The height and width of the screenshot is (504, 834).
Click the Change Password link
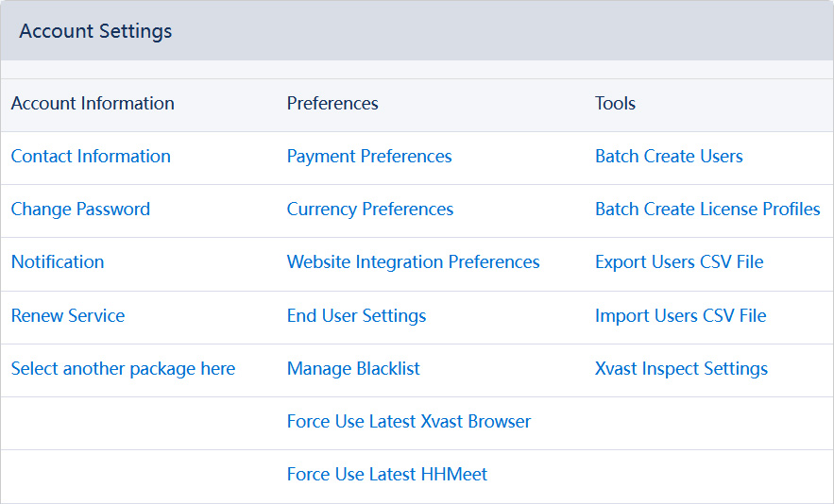80,210
